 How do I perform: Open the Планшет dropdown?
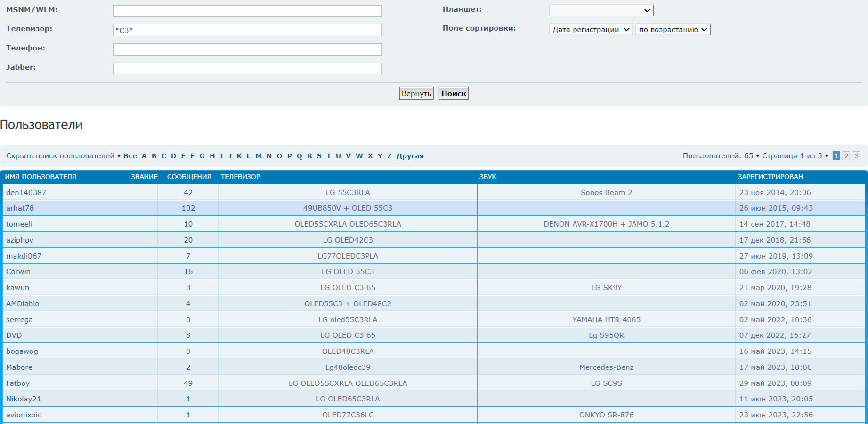point(601,10)
